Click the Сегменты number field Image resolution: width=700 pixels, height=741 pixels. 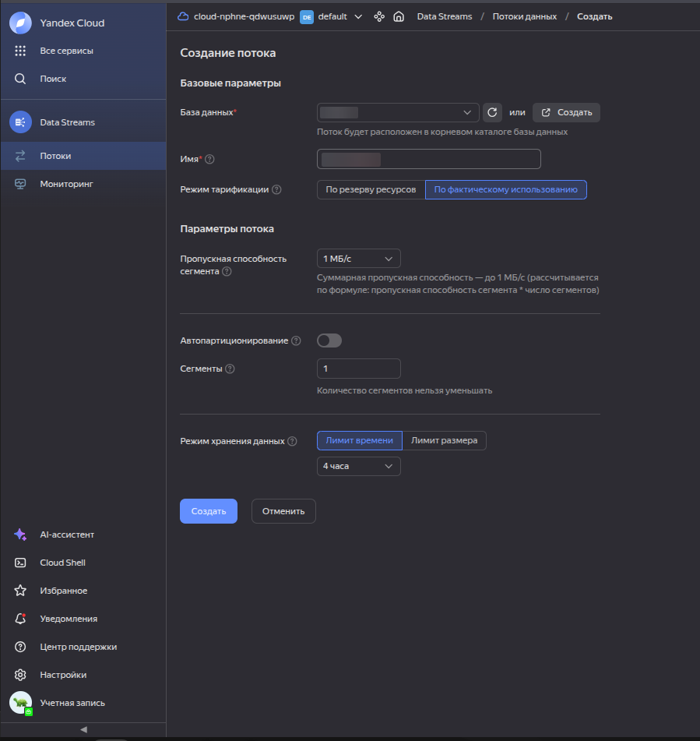click(x=358, y=369)
